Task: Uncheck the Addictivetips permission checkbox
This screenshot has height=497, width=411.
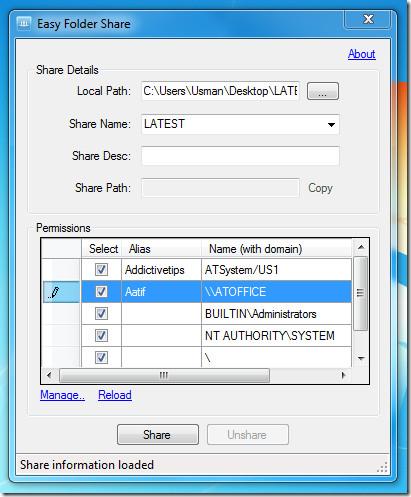Action: coord(101,269)
